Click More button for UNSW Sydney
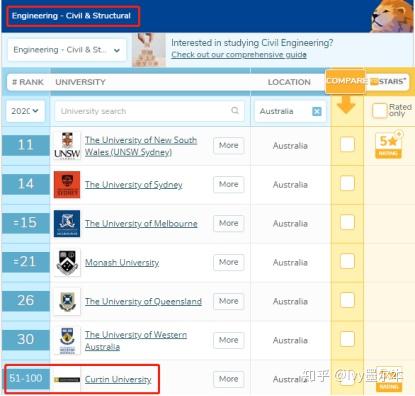415x396 pixels. pyautogui.click(x=229, y=145)
